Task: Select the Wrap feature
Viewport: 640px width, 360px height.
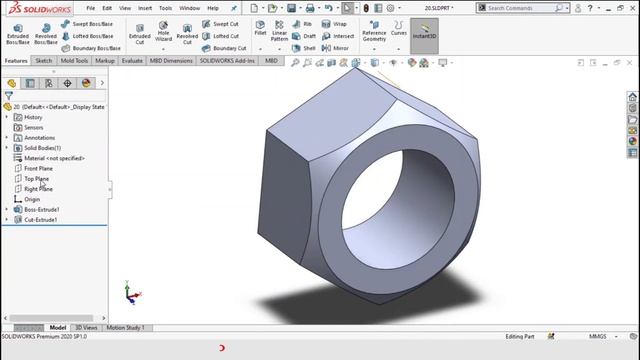Action: [x=334, y=24]
